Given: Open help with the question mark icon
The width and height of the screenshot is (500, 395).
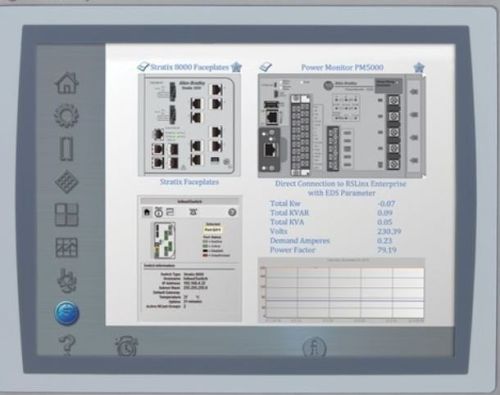Looking at the screenshot, I should click(67, 345).
